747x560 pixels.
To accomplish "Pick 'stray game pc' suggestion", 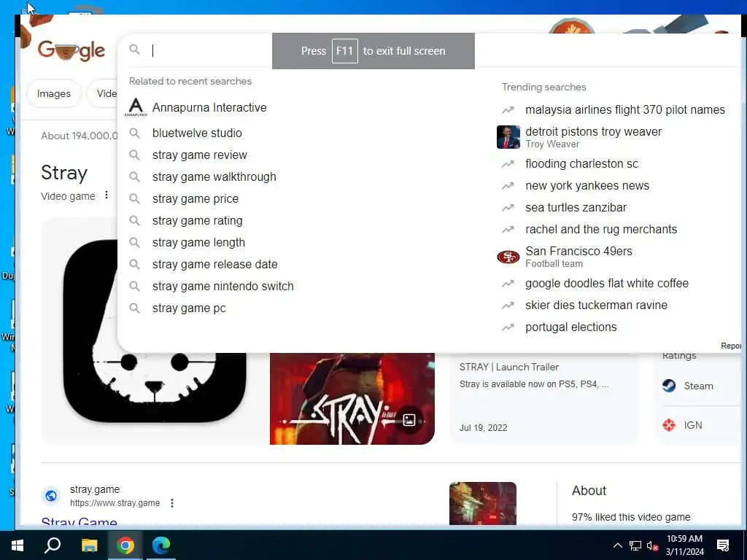I will [189, 308].
